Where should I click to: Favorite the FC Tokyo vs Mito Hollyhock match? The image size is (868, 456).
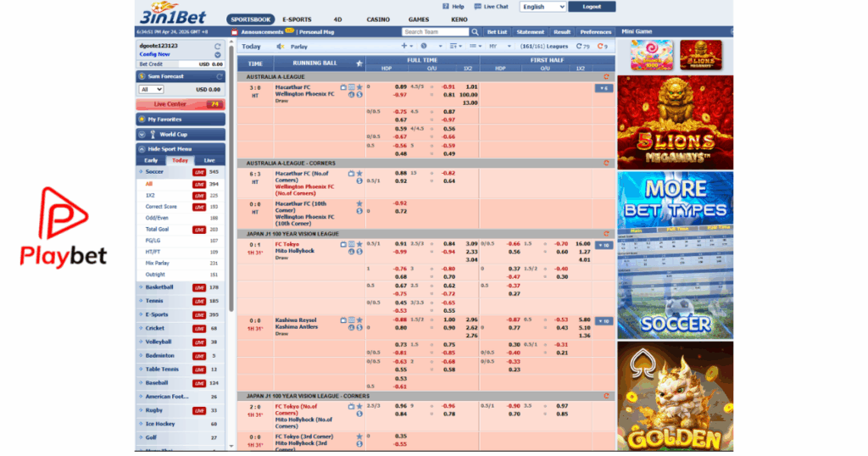[x=359, y=244]
